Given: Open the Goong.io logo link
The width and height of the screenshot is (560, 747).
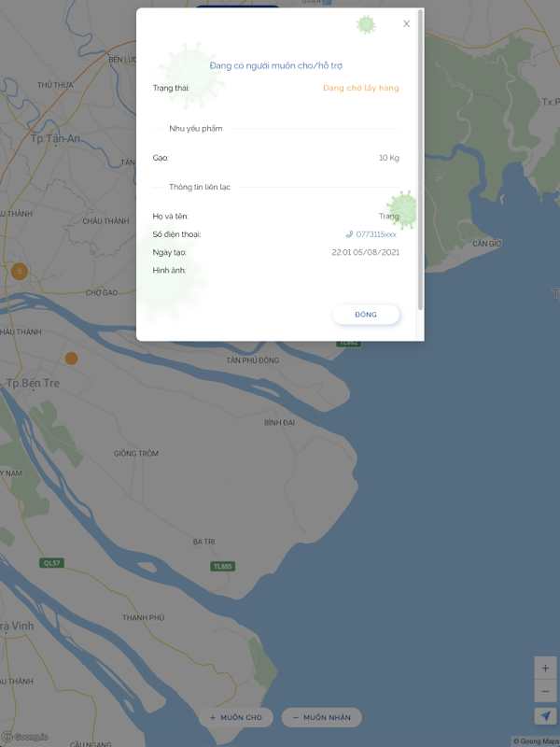Looking at the screenshot, I should (x=25, y=737).
